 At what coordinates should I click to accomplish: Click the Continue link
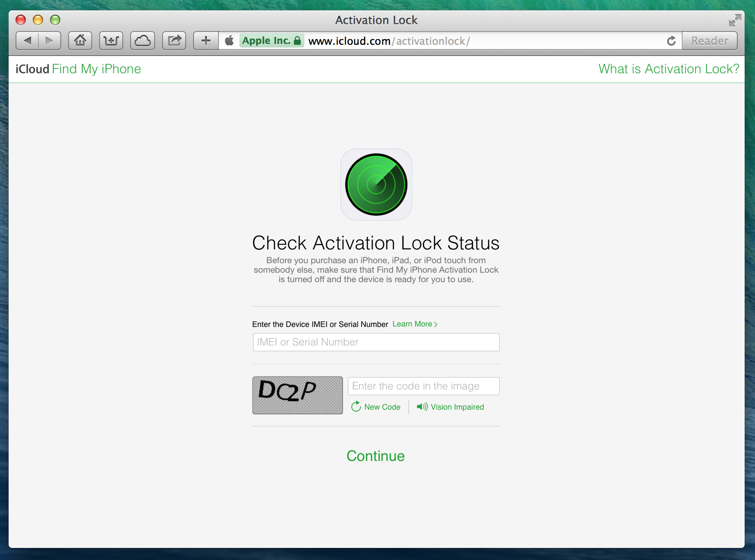[375, 456]
